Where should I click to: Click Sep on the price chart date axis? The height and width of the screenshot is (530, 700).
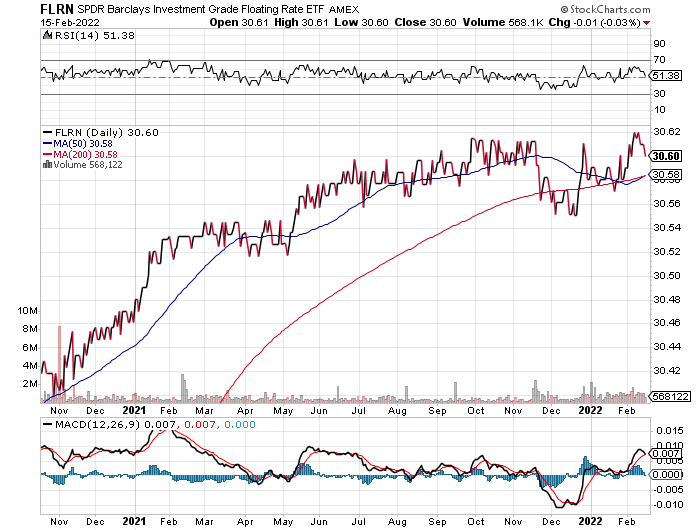(x=437, y=411)
